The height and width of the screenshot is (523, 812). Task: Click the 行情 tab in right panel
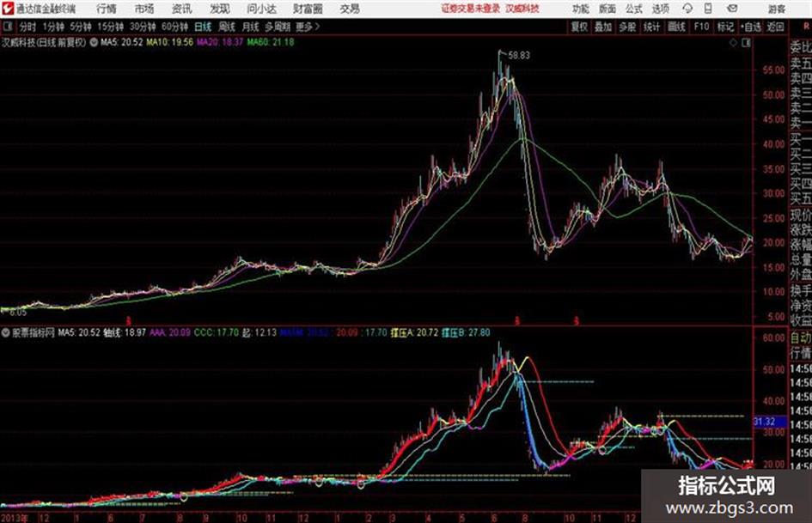tap(801, 353)
